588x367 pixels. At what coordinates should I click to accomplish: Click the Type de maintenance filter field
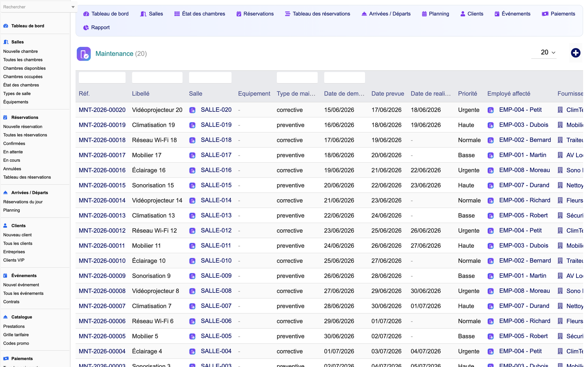[297, 78]
